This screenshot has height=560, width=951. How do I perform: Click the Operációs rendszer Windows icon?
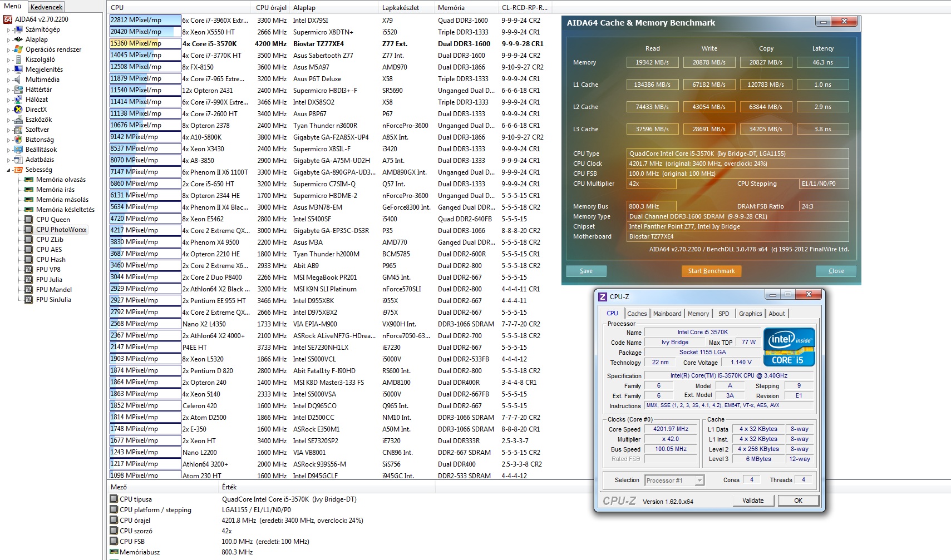click(x=18, y=49)
